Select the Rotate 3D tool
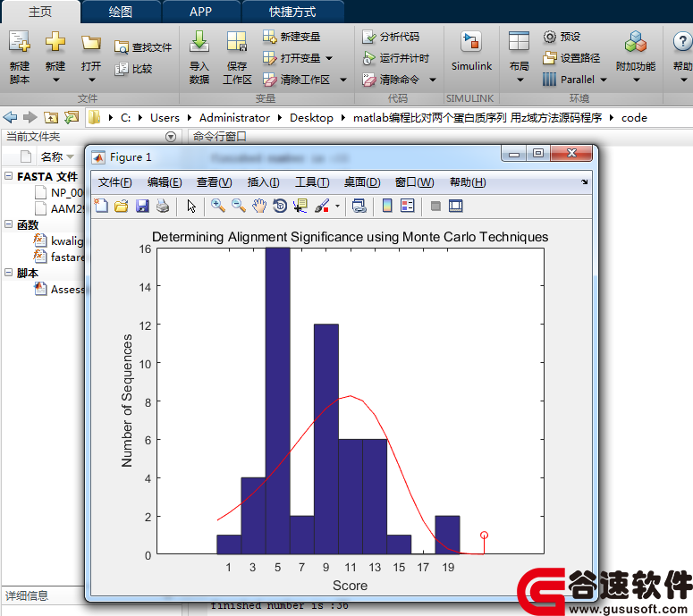693x616 pixels. point(280,206)
